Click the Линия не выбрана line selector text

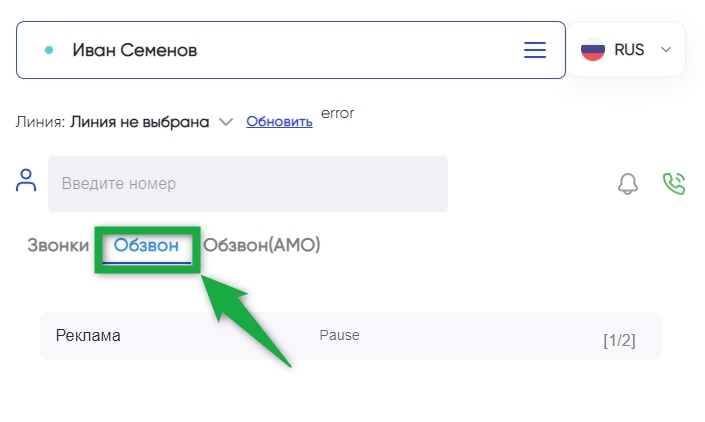pyautogui.click(x=139, y=122)
